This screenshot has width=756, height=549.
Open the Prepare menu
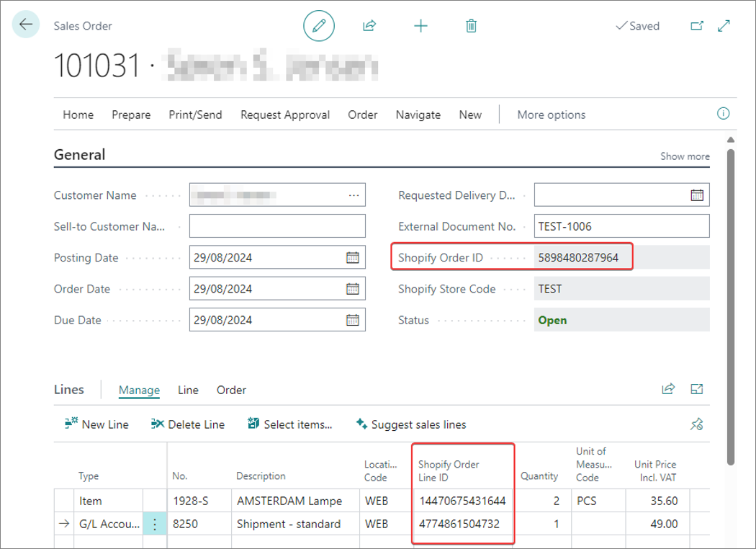(x=131, y=115)
